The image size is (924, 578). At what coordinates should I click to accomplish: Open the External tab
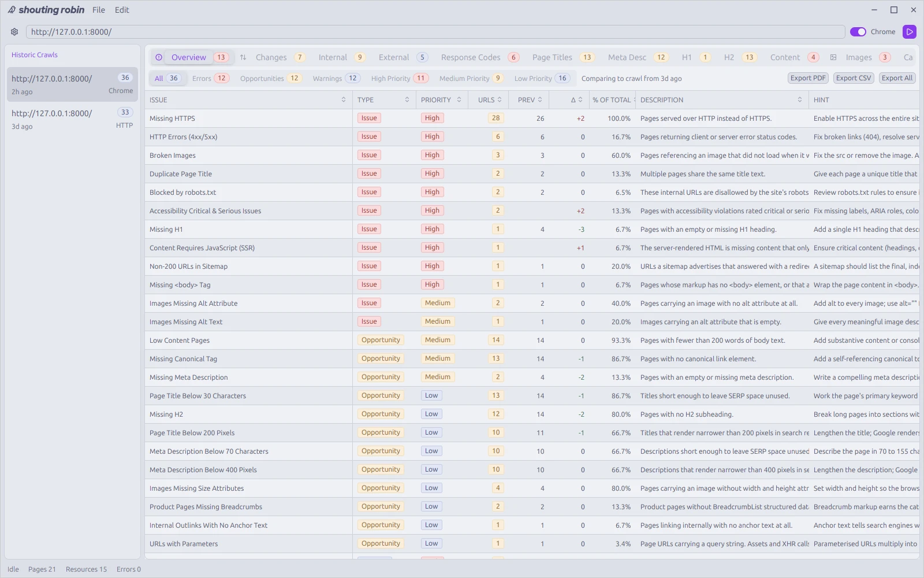pyautogui.click(x=403, y=57)
